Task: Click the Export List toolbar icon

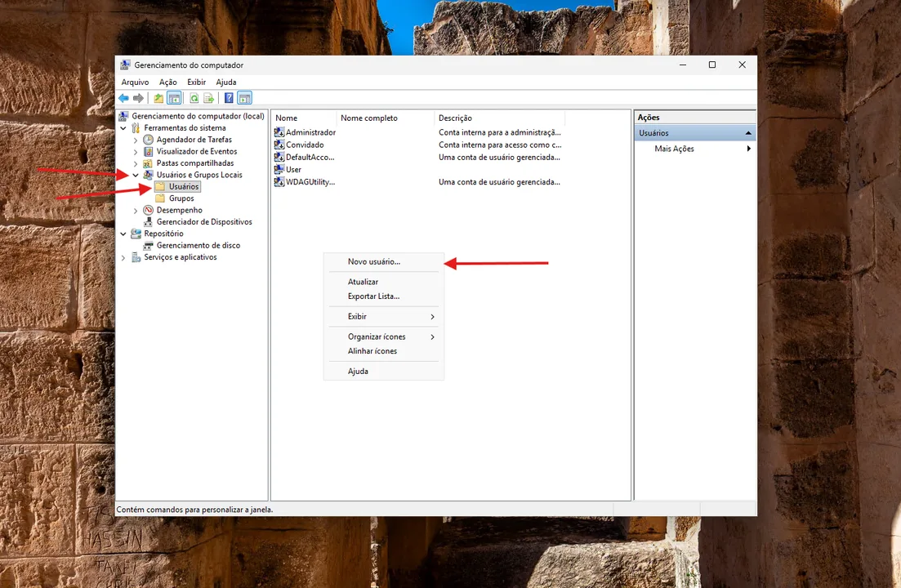Action: click(x=208, y=98)
